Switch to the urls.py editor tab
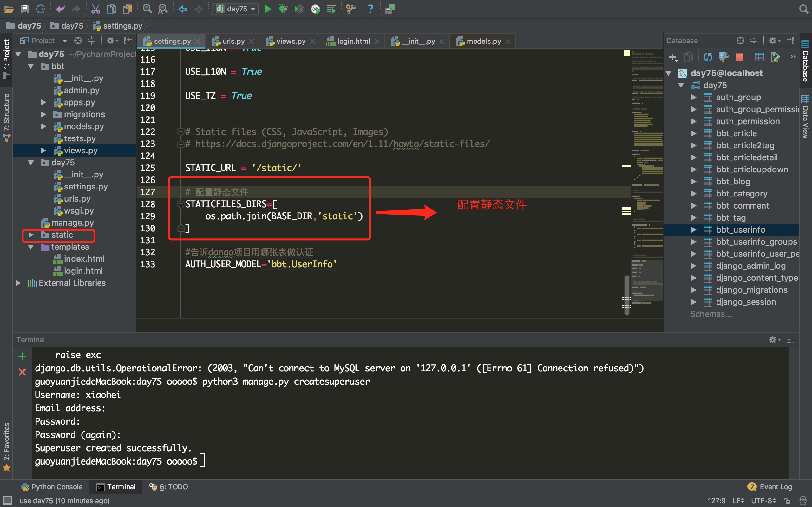The image size is (812, 507). tap(233, 41)
